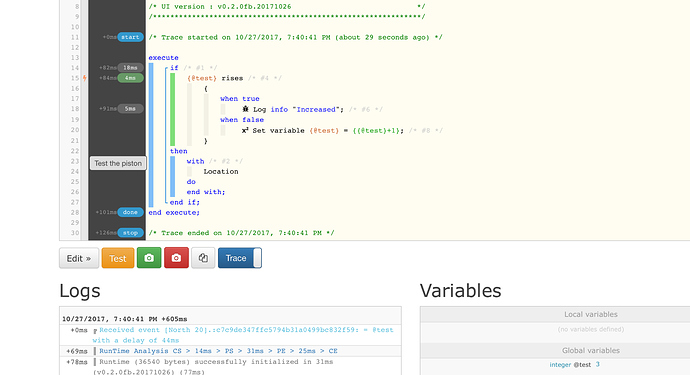The image size is (690, 375).
Task: Click the green 4ms timing badge
Action: pos(130,78)
